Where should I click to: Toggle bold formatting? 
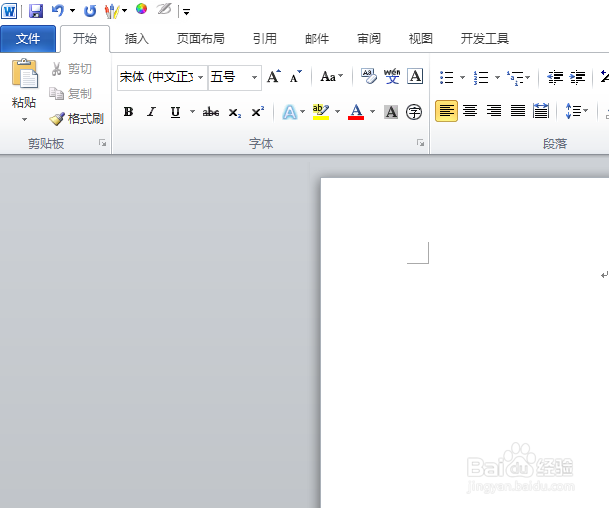click(x=129, y=112)
